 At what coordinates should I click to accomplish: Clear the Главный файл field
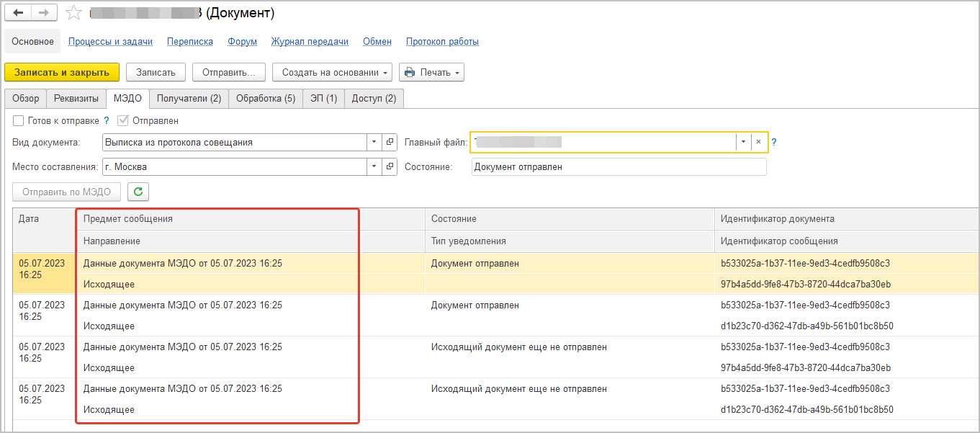tap(758, 143)
